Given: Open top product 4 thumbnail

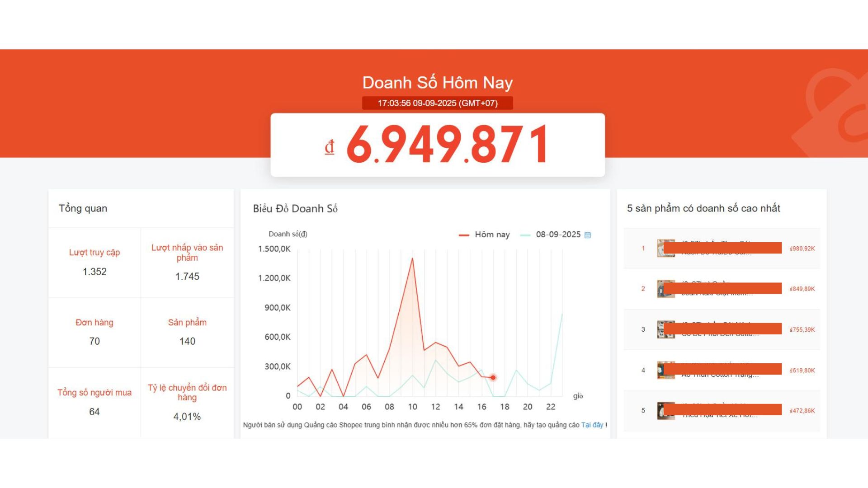Looking at the screenshot, I should 660,370.
